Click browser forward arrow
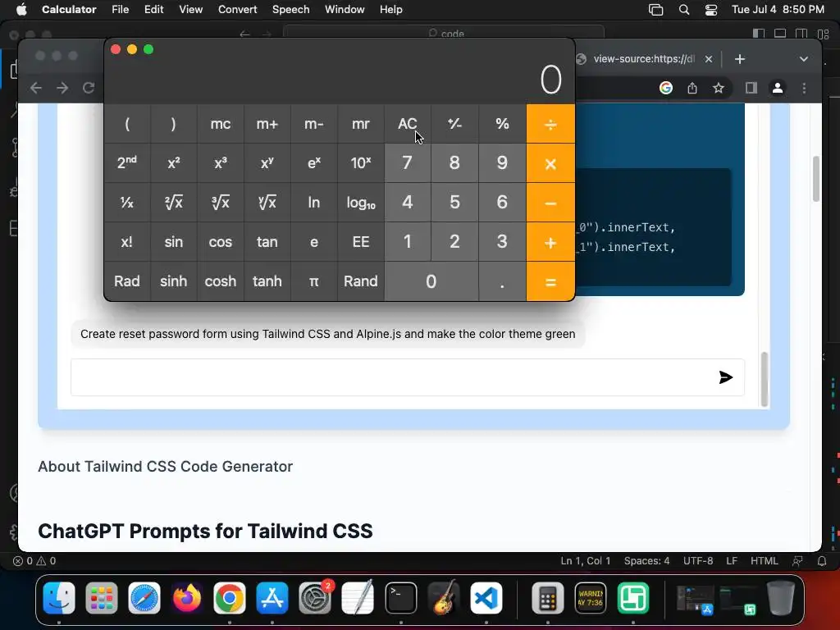840x630 pixels. coord(62,88)
